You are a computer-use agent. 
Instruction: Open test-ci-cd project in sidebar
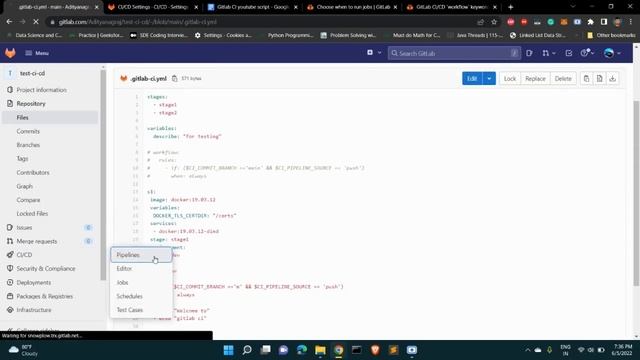pos(32,73)
